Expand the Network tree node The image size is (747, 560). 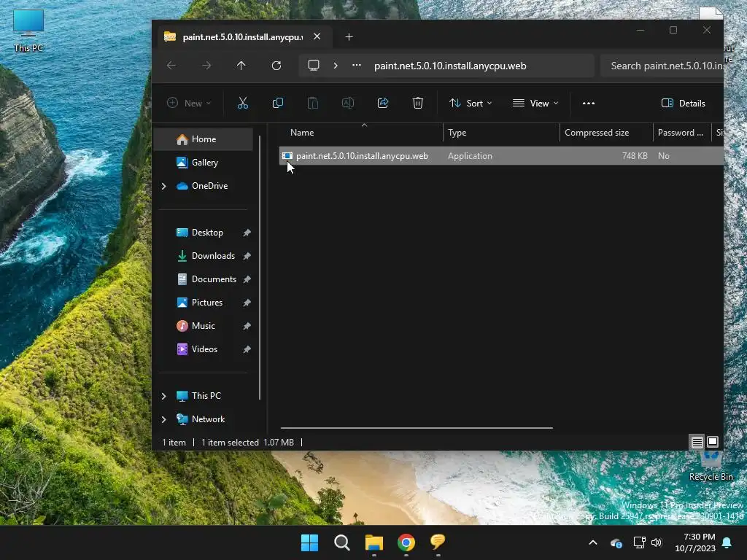[164, 419]
